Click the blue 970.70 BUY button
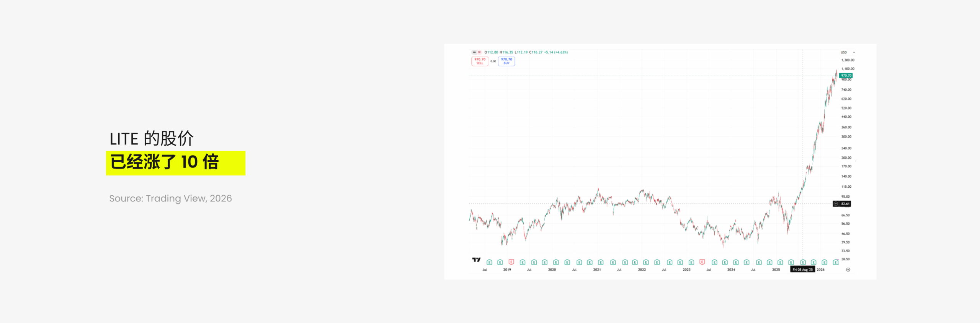The width and height of the screenshot is (980, 323). point(506,61)
